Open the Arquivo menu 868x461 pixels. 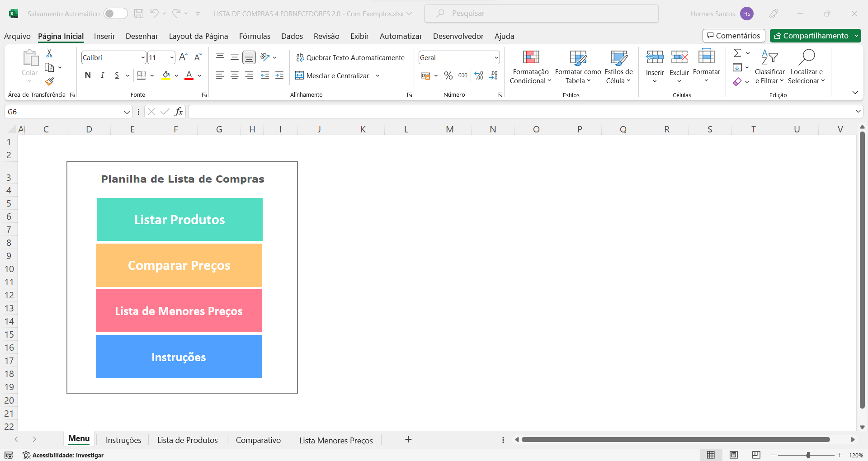(x=17, y=36)
